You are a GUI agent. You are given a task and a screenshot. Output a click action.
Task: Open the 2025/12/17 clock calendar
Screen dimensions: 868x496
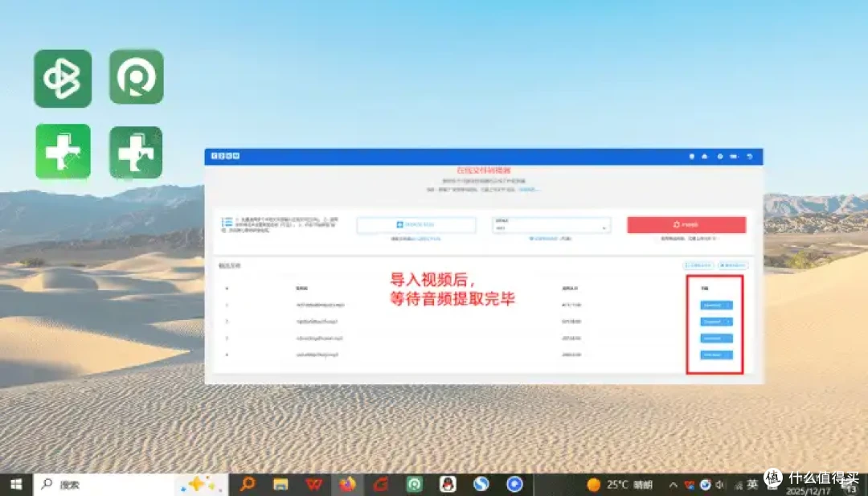pyautogui.click(x=809, y=490)
